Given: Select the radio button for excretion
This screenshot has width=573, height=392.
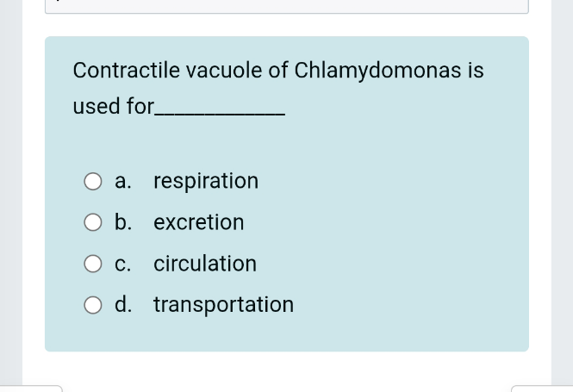Looking at the screenshot, I should click(x=93, y=222).
